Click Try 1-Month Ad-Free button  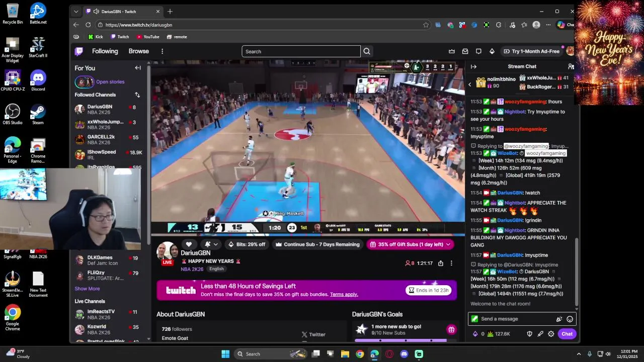click(x=531, y=51)
